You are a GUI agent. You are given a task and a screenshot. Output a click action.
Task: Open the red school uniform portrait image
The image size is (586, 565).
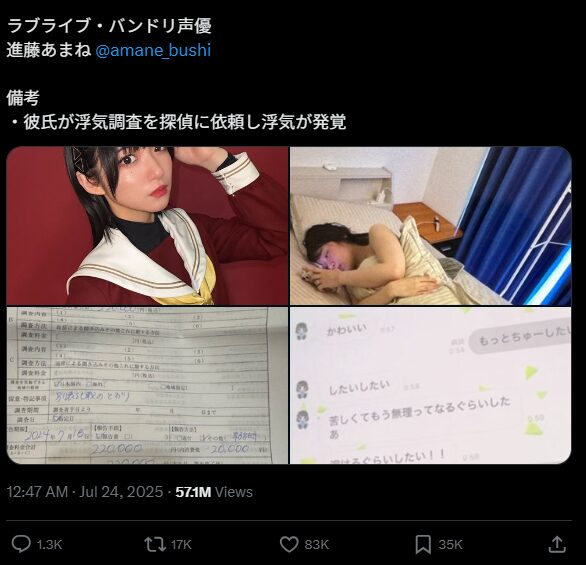[147, 226]
